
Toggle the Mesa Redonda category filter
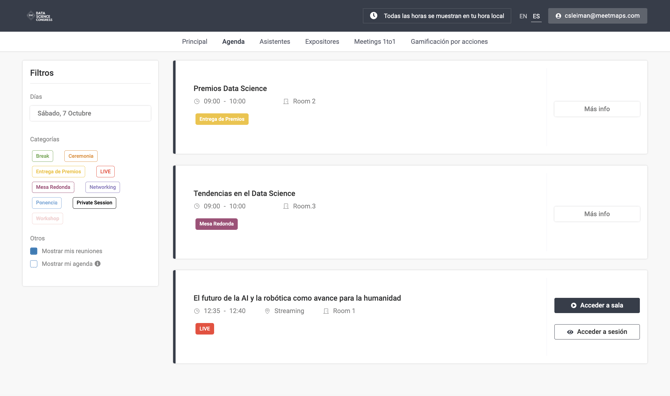coord(53,187)
